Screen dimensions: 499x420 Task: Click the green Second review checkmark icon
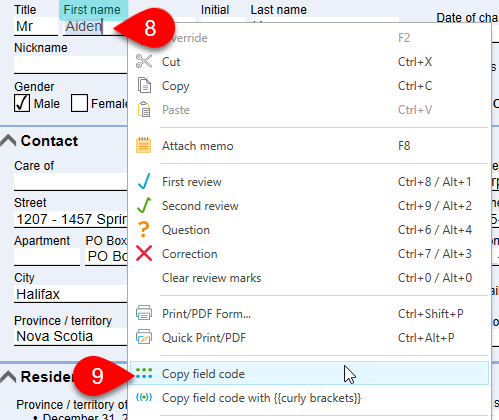pos(144,206)
